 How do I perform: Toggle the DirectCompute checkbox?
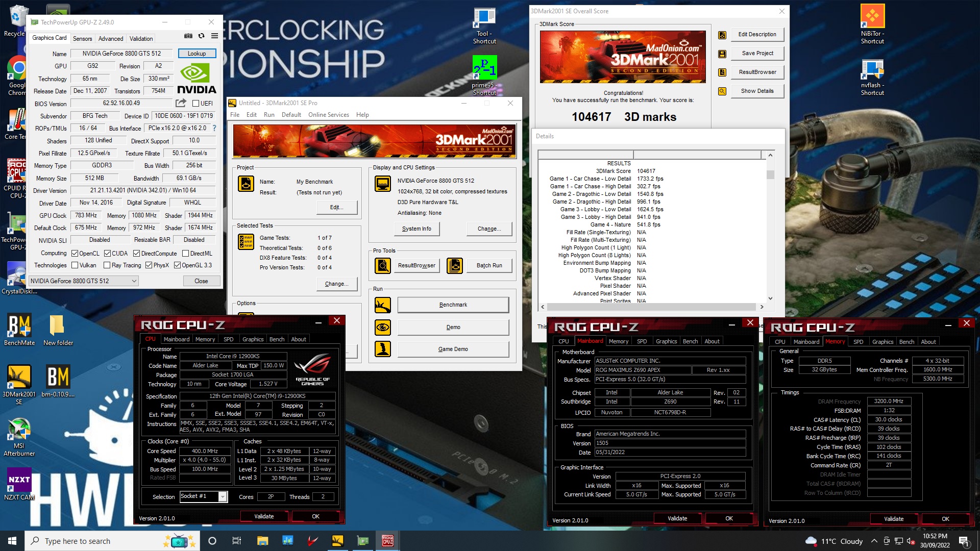point(137,254)
